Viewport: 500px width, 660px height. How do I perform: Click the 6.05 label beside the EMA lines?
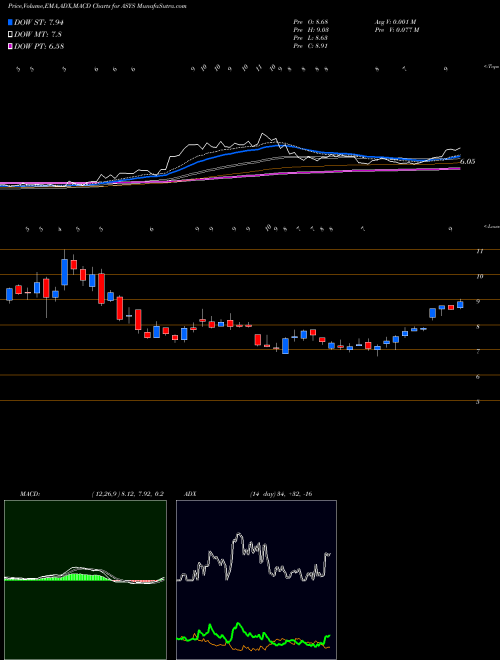[468, 161]
